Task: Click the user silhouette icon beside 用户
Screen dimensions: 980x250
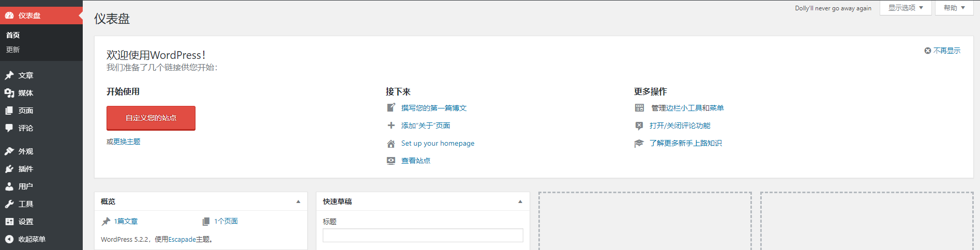Action: (9, 186)
